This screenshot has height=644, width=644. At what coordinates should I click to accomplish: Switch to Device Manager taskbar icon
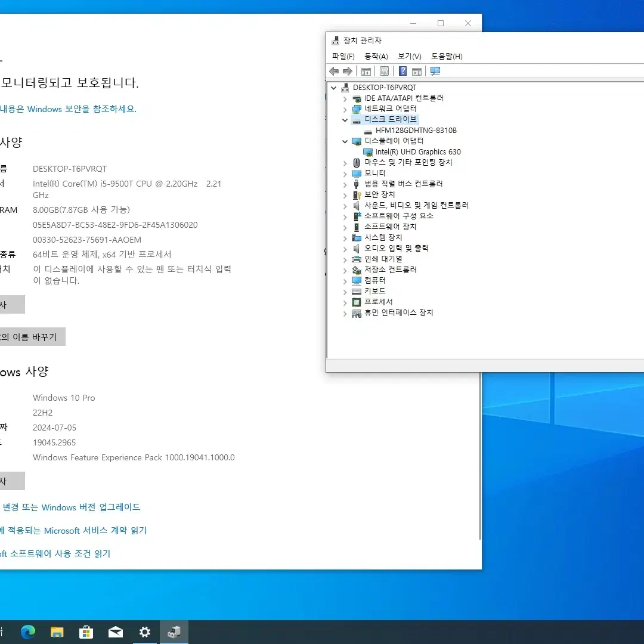(174, 631)
